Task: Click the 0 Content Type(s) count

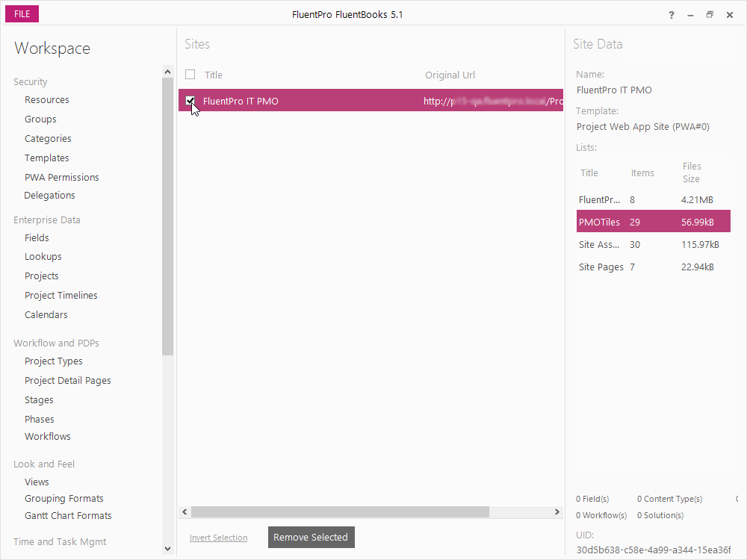Action: (669, 499)
